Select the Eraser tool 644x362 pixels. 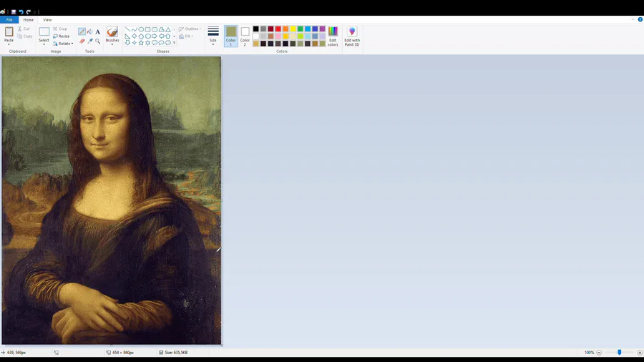click(x=82, y=41)
